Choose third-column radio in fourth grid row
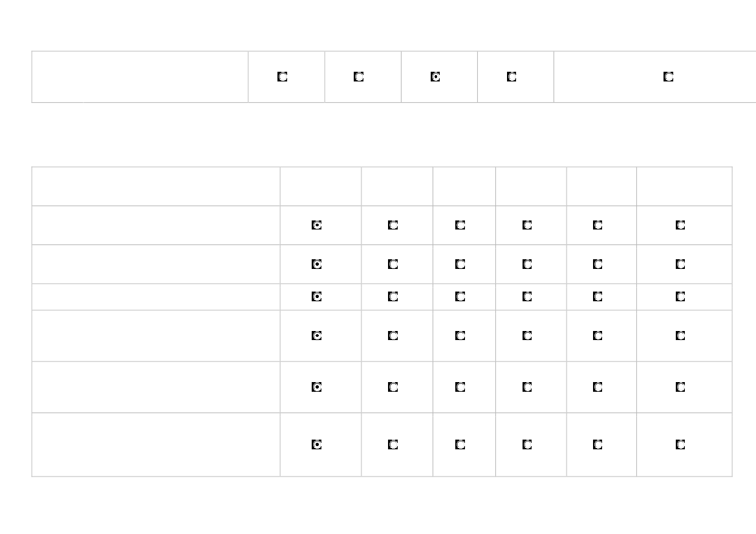The height and width of the screenshot is (534, 756). coord(460,336)
